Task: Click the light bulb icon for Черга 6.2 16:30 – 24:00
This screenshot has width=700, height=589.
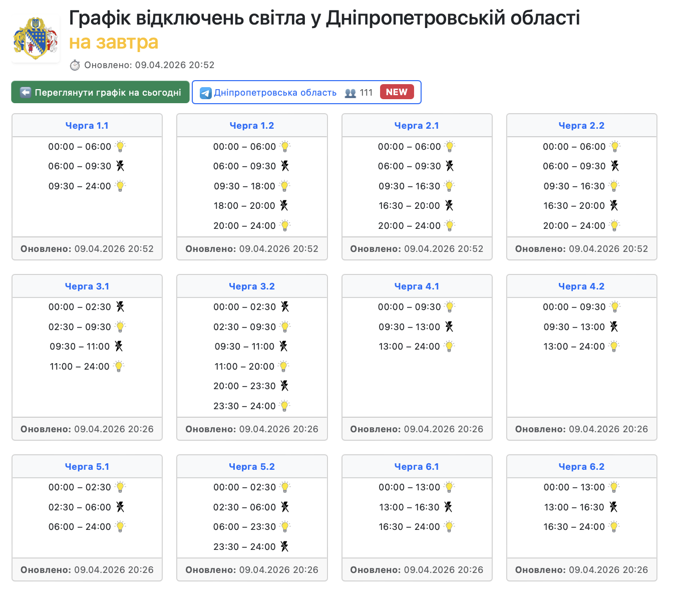Action: pyautogui.click(x=614, y=526)
